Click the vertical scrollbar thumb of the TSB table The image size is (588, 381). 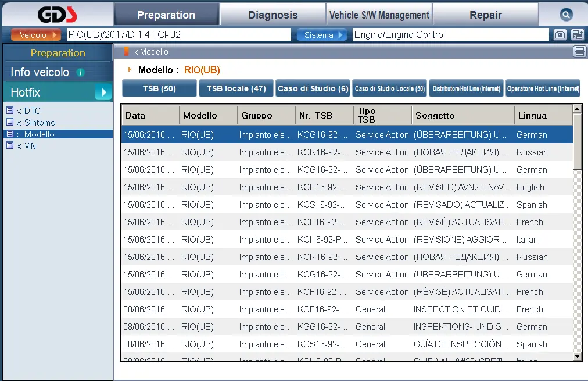[x=577, y=141]
